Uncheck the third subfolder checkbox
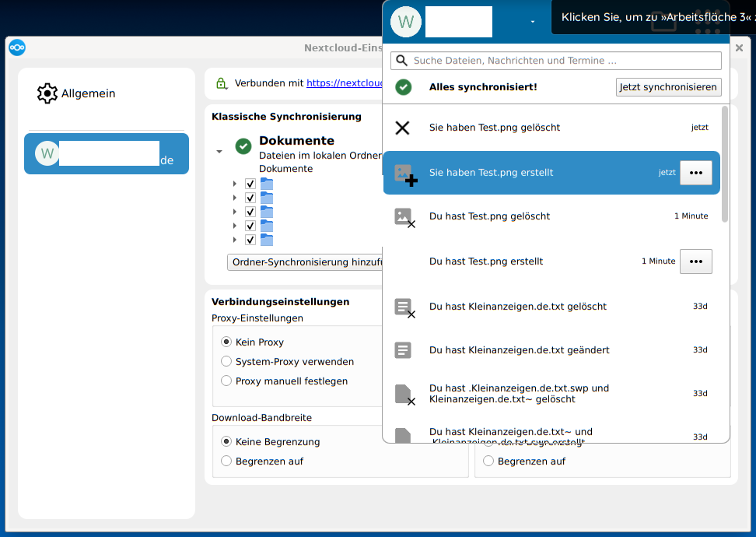756x537 pixels. tap(250, 212)
